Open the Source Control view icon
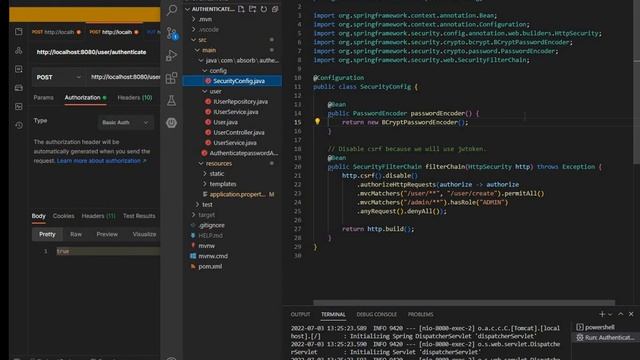 [172, 33]
